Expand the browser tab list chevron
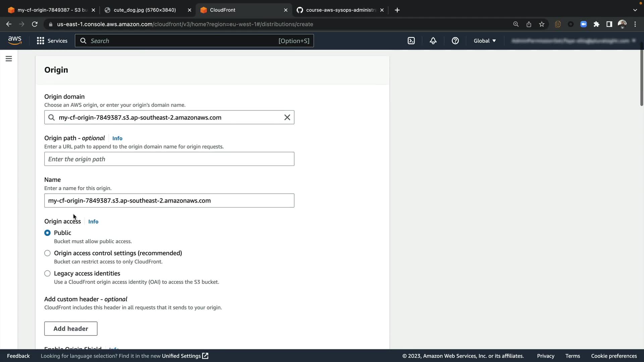The image size is (644, 362). [635, 10]
